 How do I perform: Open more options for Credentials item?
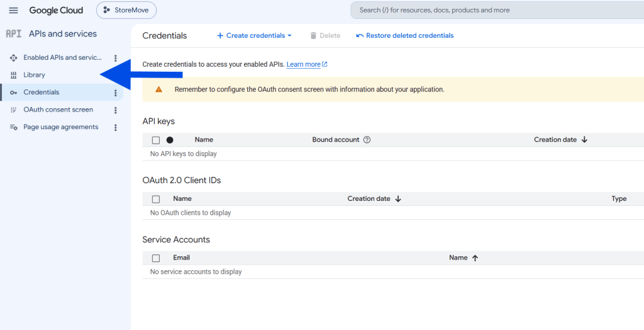coord(116,93)
